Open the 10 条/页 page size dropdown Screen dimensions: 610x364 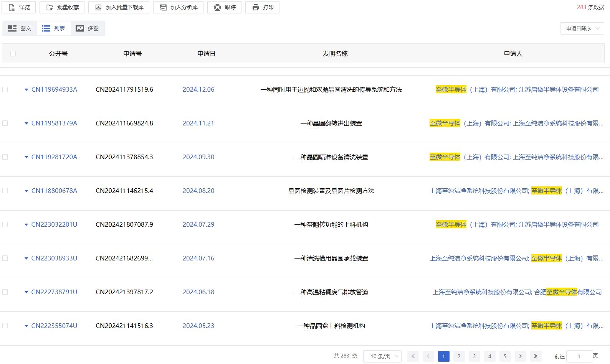point(382,356)
